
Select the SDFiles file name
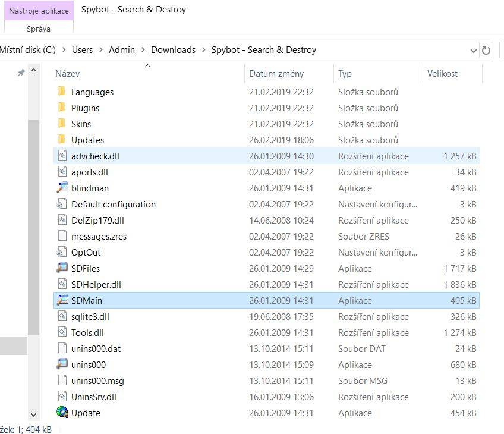tap(86, 269)
